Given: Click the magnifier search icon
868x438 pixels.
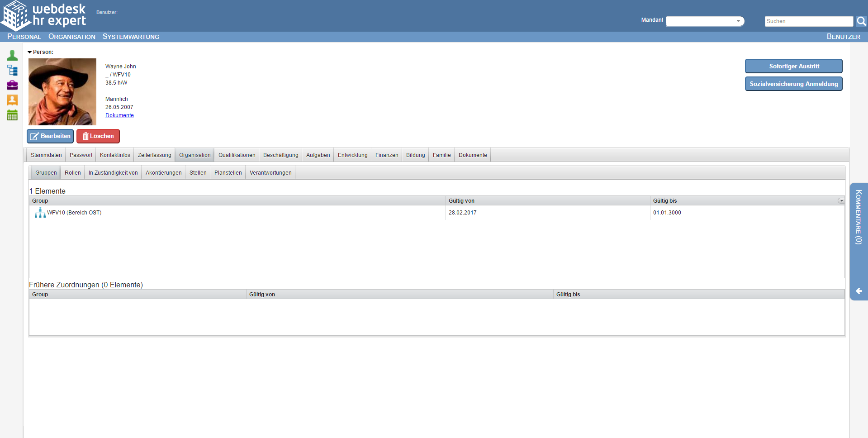Looking at the screenshot, I should [861, 21].
